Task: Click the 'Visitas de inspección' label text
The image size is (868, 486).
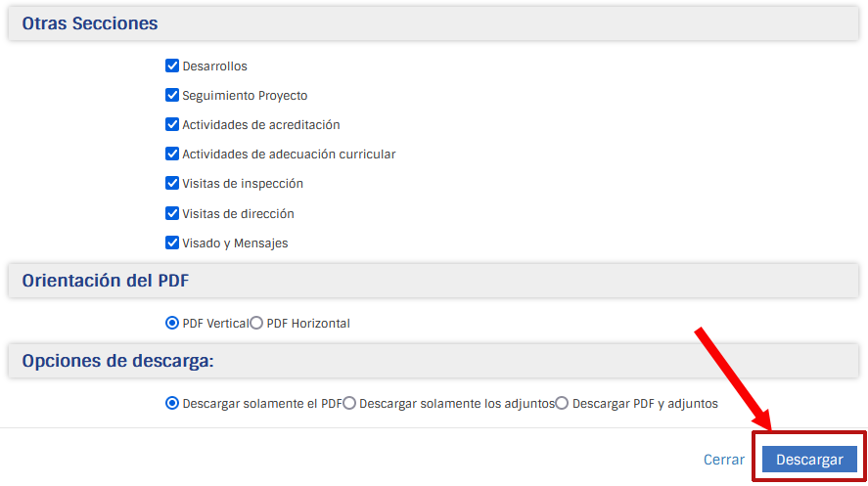Action: [243, 184]
